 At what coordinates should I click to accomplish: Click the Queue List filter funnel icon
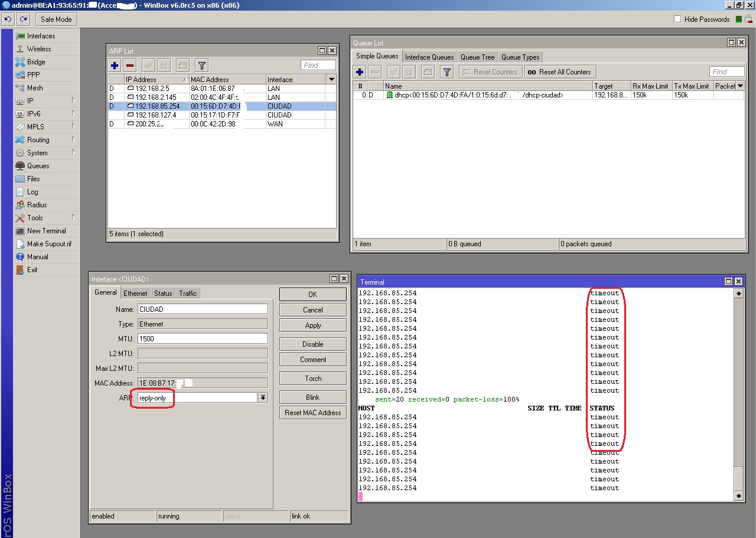pyautogui.click(x=447, y=72)
